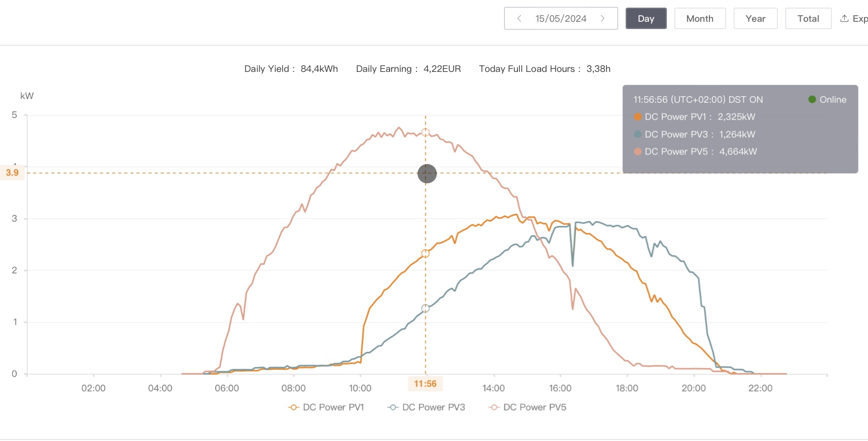Toggle DC Power PV5 legend entry
The width and height of the screenshot is (868, 441).
(527, 408)
